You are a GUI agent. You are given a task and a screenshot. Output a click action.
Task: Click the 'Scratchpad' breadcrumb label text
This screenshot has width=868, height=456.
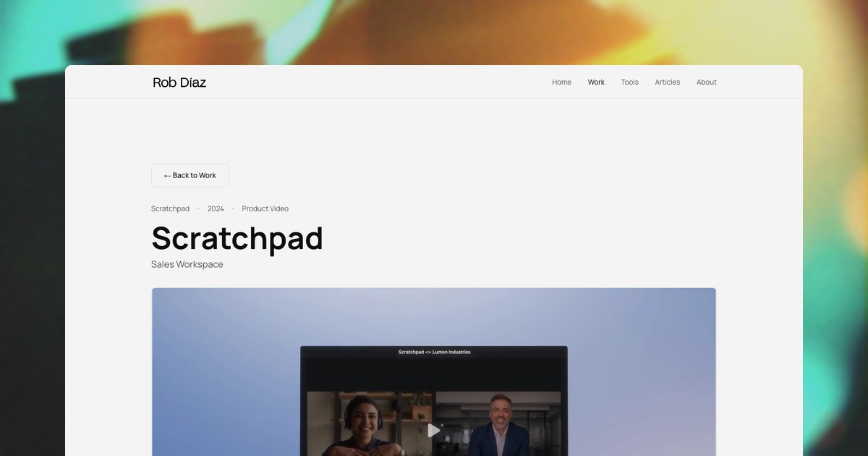click(170, 208)
